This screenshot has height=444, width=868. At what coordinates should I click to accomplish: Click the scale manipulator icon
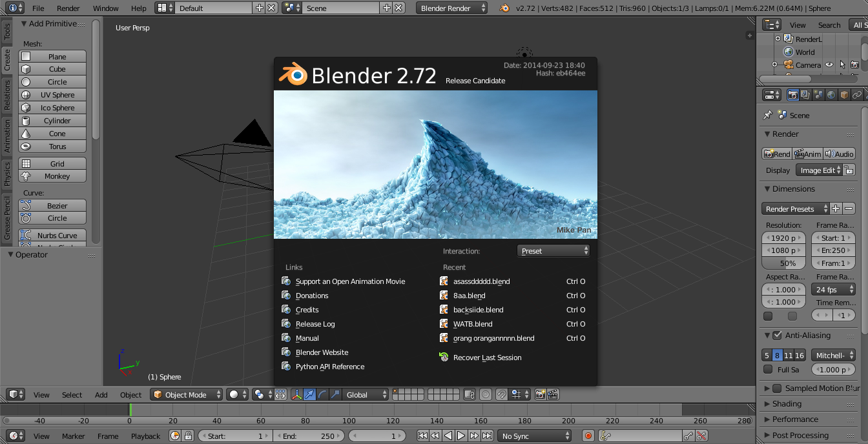(x=335, y=394)
